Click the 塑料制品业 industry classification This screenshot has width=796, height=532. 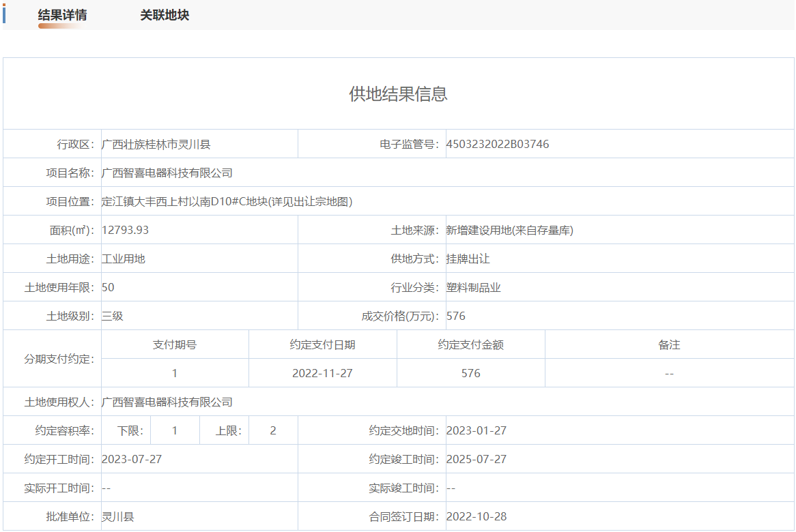click(x=474, y=288)
